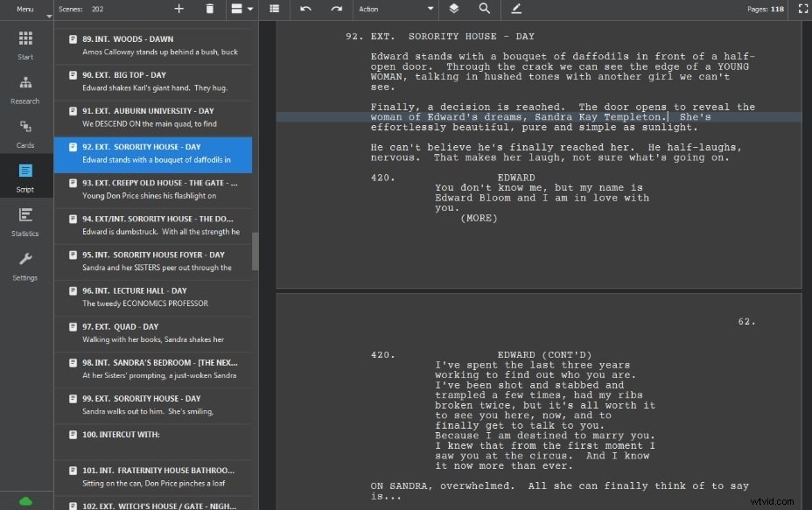The image size is (812, 510).
Task: Toggle the scene list view icon
Action: 272,10
